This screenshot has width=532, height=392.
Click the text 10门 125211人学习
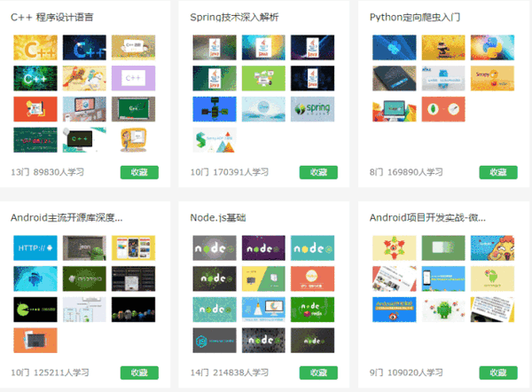click(50, 372)
